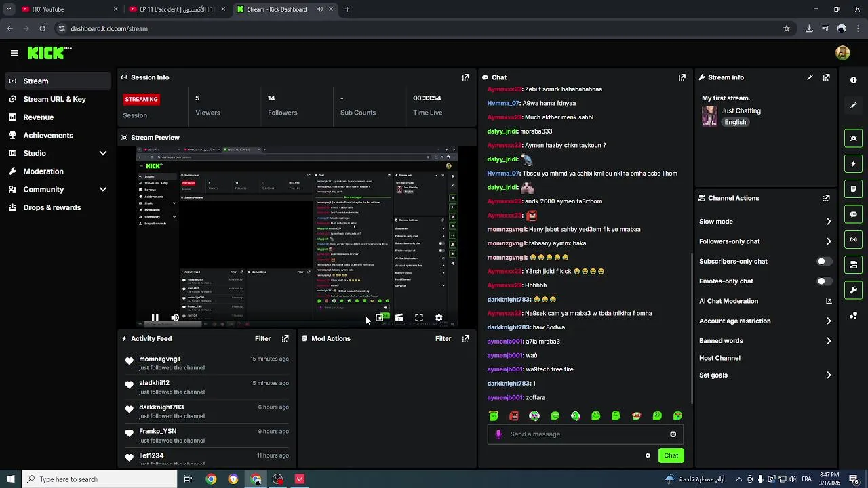868x488 pixels.
Task: Toggle the channel actions camera widget in the right toolbar
Action: tap(853, 265)
